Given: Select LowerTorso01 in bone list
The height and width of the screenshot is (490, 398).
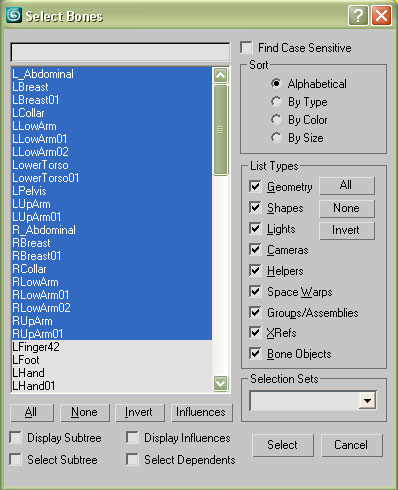Looking at the screenshot, I should (112, 178).
